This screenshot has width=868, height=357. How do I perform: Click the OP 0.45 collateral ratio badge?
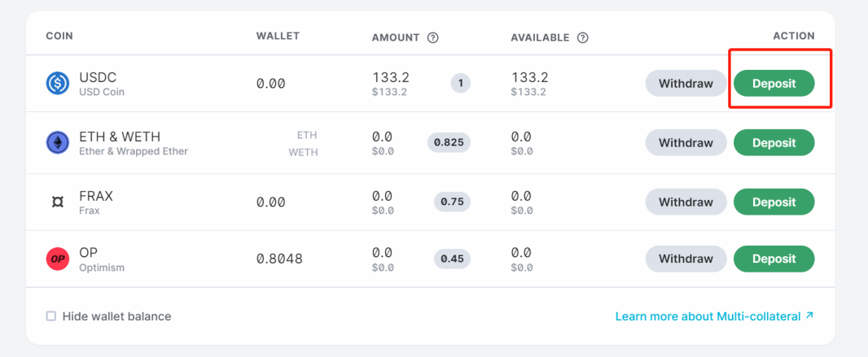452,259
